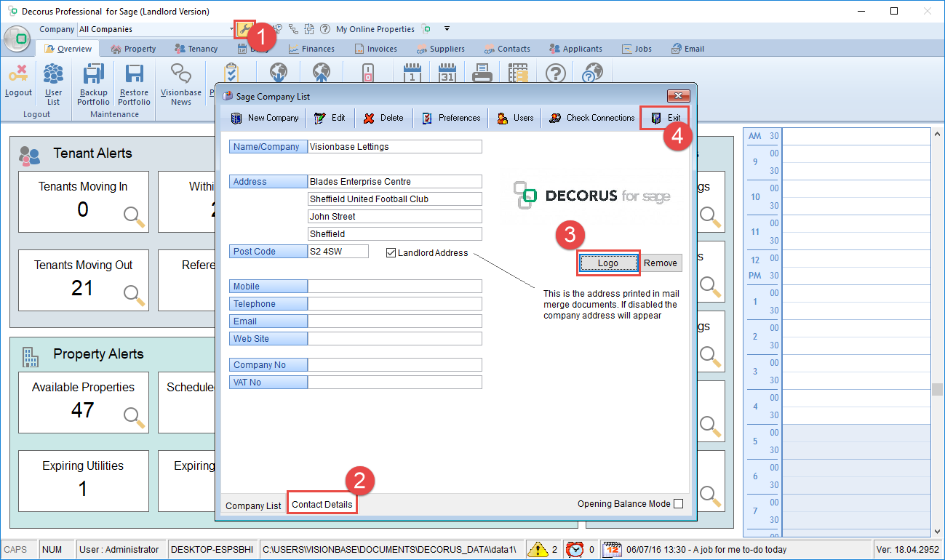
Task: Click the alarm clock status bar icon
Action: pyautogui.click(x=575, y=550)
